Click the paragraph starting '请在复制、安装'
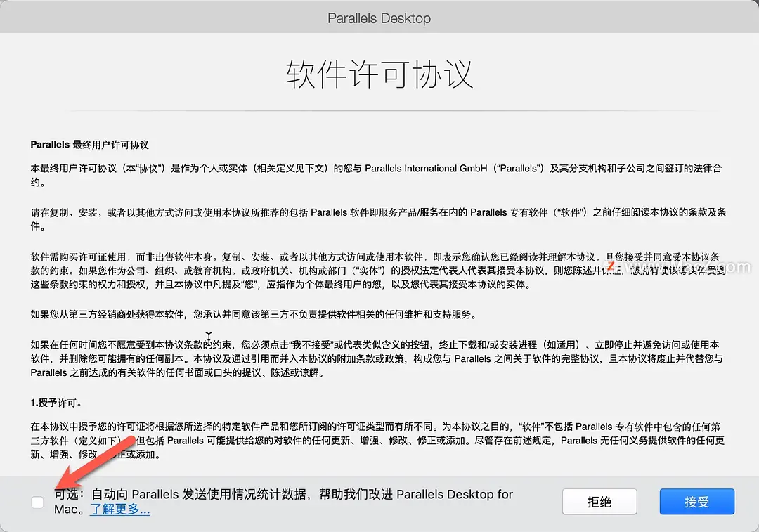Viewport: 759px width, 532px height. (379, 219)
